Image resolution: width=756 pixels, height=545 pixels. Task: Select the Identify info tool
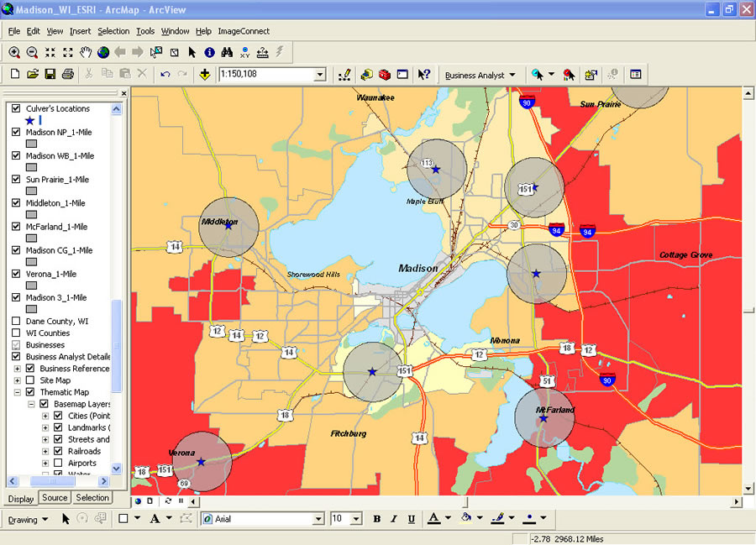pyautogui.click(x=209, y=52)
